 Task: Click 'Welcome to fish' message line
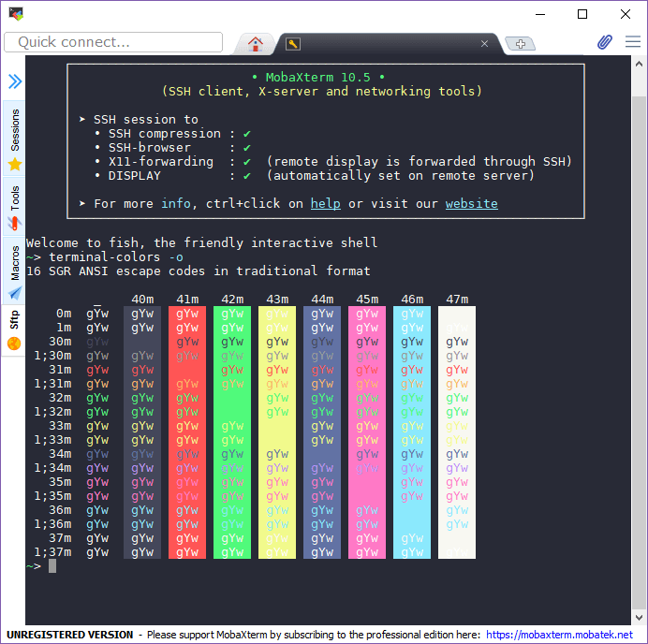(x=201, y=242)
